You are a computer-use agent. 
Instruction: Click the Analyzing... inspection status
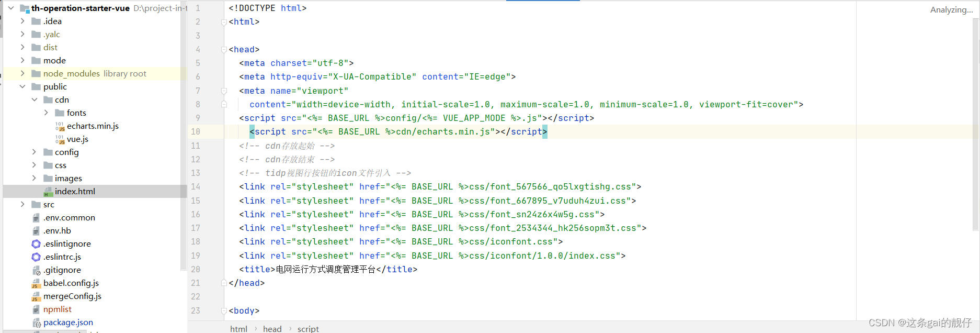(951, 9)
